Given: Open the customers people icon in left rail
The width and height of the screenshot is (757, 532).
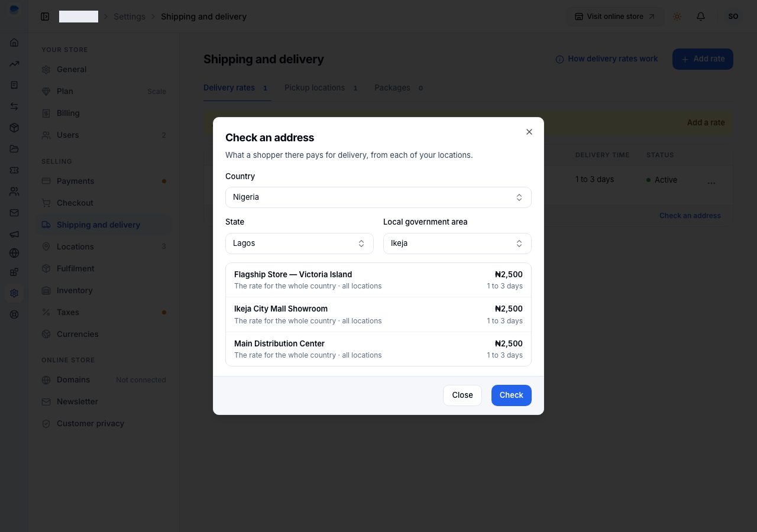Looking at the screenshot, I should (14, 192).
